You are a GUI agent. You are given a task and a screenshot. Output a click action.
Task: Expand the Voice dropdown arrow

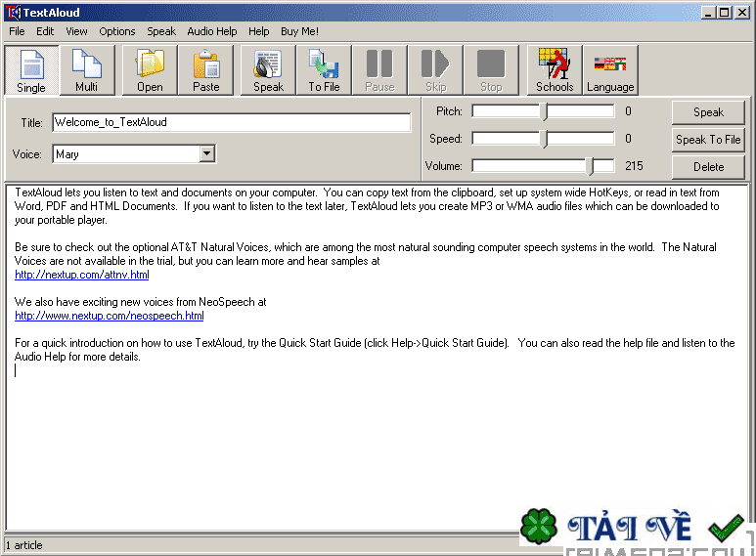206,153
